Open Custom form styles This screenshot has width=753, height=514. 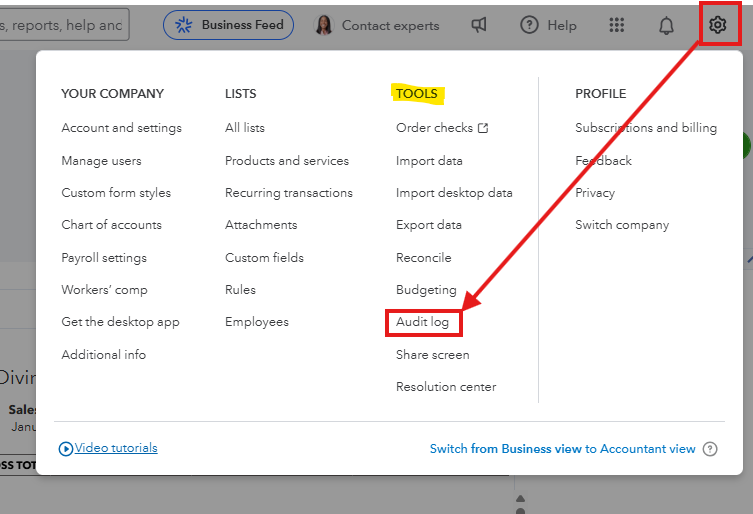click(116, 193)
